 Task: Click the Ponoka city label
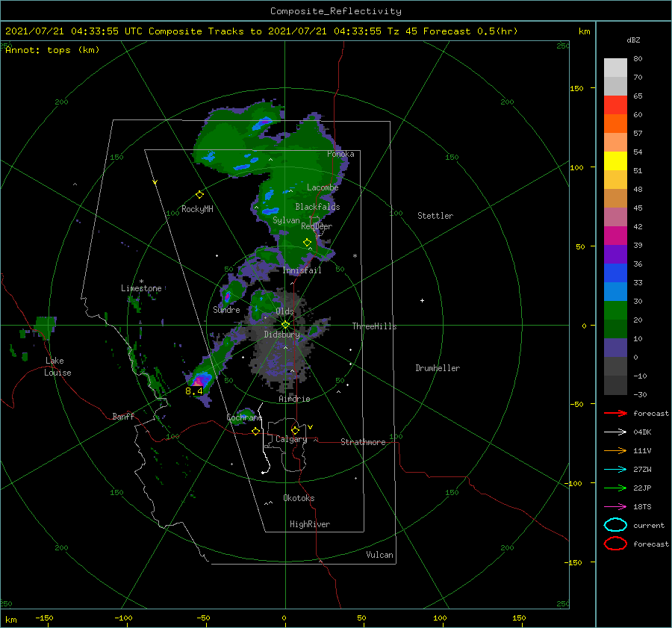tap(340, 154)
